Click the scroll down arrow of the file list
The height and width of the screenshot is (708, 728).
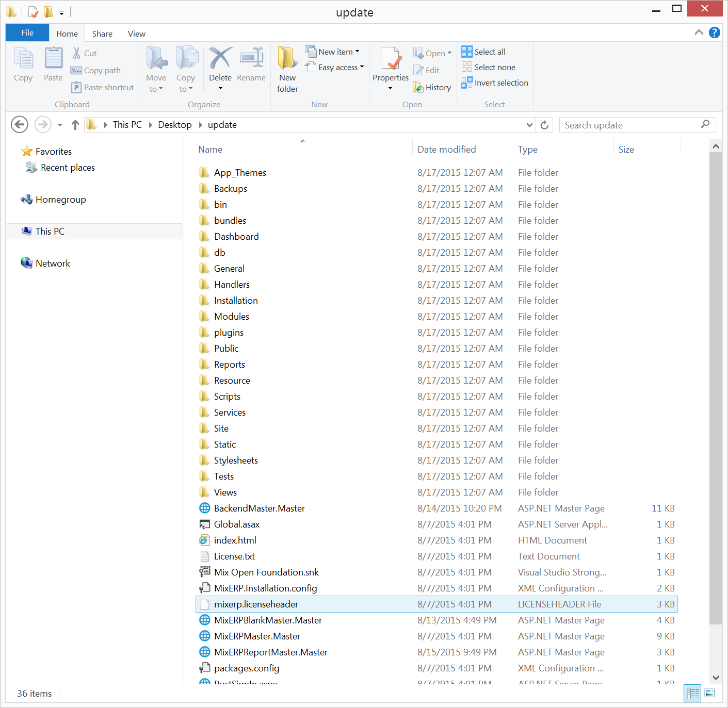tap(716, 678)
